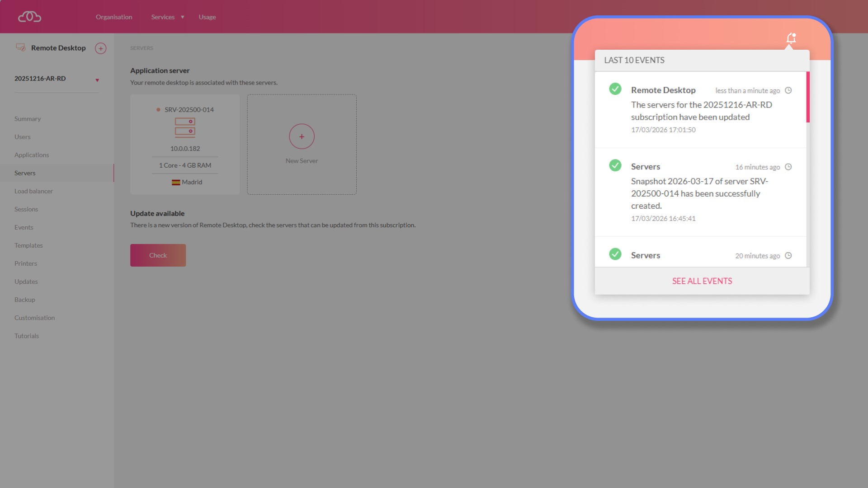Click the cloud logo in header

[x=29, y=17]
